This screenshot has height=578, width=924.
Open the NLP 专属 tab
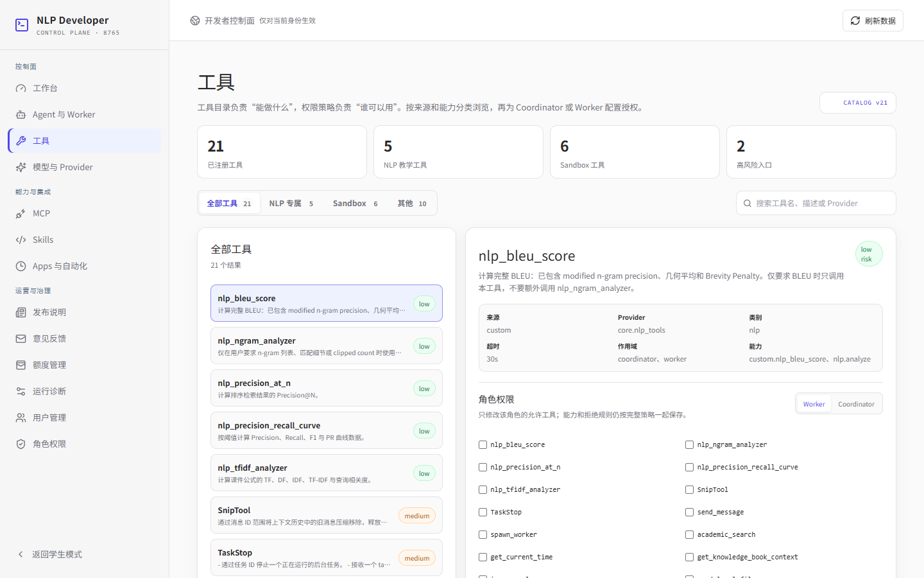click(291, 203)
